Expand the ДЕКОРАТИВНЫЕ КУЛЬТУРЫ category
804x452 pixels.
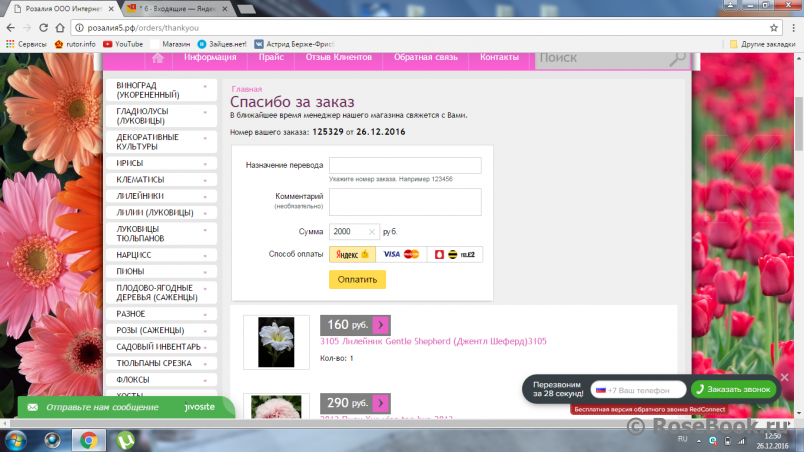pyautogui.click(x=205, y=138)
